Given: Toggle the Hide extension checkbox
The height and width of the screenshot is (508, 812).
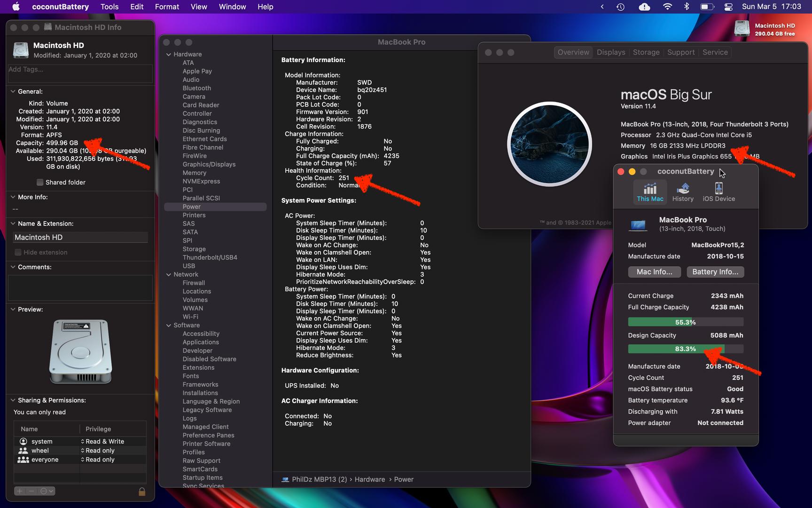Looking at the screenshot, I should click(18, 253).
